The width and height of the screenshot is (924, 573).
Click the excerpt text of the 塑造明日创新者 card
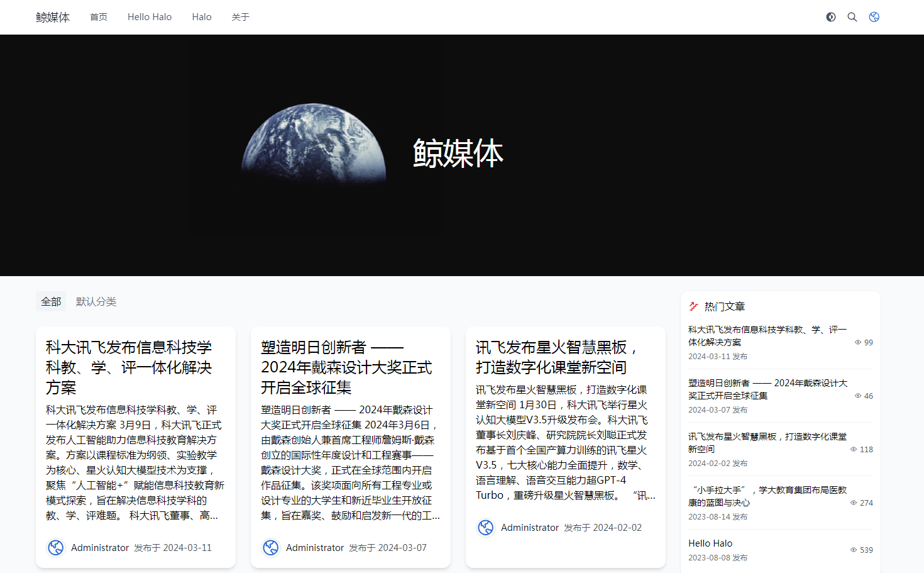click(x=350, y=463)
